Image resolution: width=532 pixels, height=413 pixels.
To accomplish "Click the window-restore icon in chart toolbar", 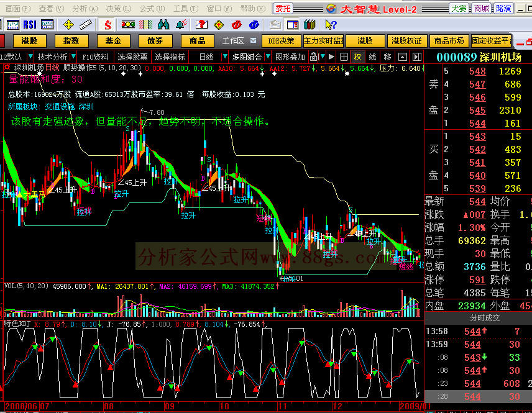I will 402,57.
